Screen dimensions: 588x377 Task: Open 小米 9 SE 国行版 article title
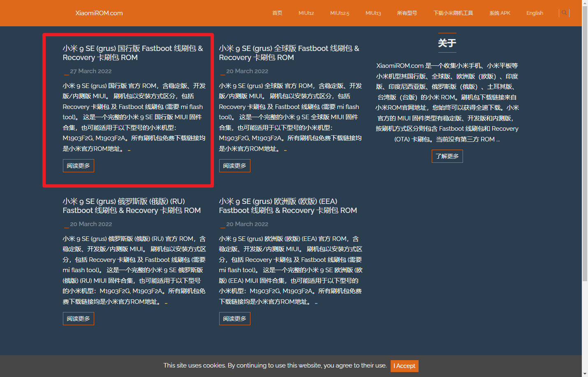133,53
